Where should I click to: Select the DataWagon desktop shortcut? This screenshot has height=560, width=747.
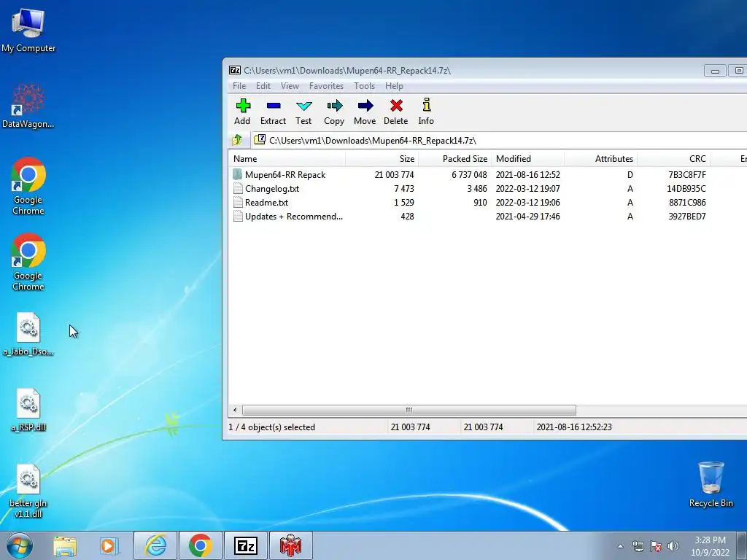(x=28, y=106)
